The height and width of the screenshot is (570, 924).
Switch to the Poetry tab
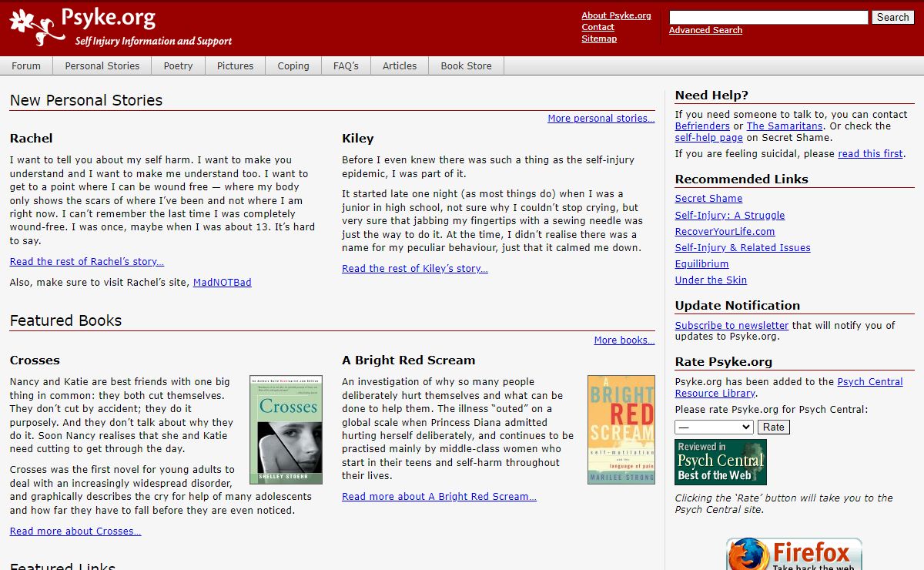[x=178, y=66]
